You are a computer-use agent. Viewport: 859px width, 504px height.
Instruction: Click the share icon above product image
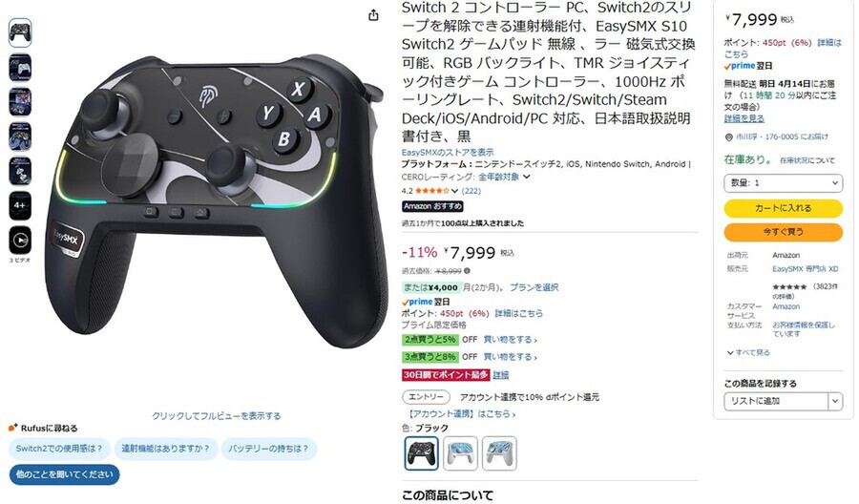(373, 14)
